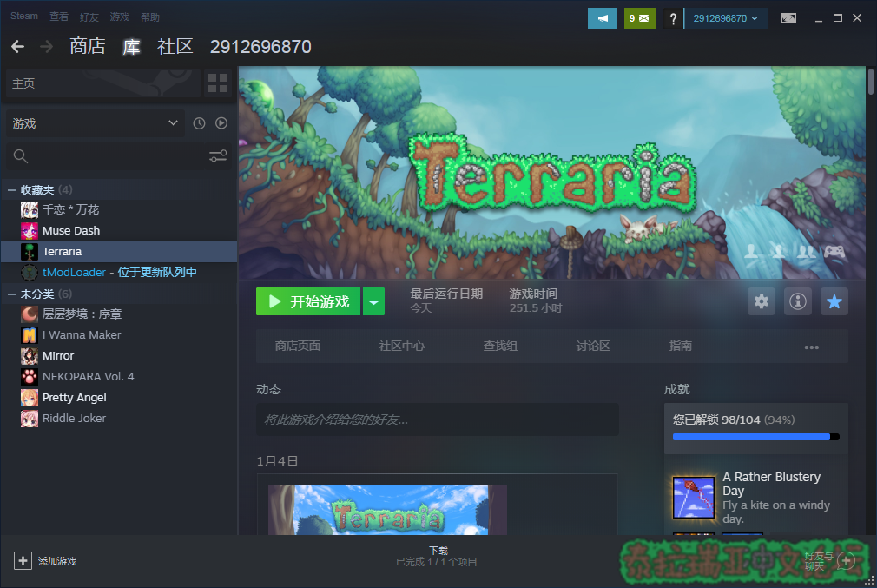Click the question mark help icon
This screenshot has height=588, width=877.
(673, 18)
